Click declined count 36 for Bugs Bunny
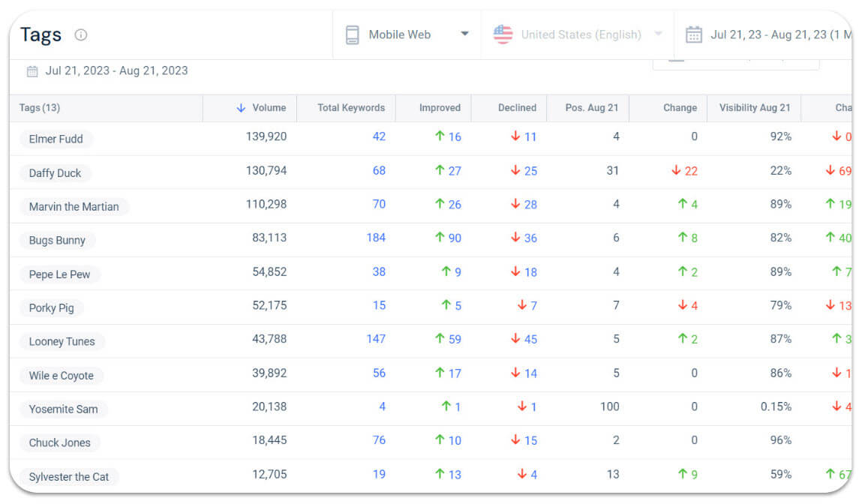Image resolution: width=862 pixels, height=504 pixels. pyautogui.click(x=530, y=238)
